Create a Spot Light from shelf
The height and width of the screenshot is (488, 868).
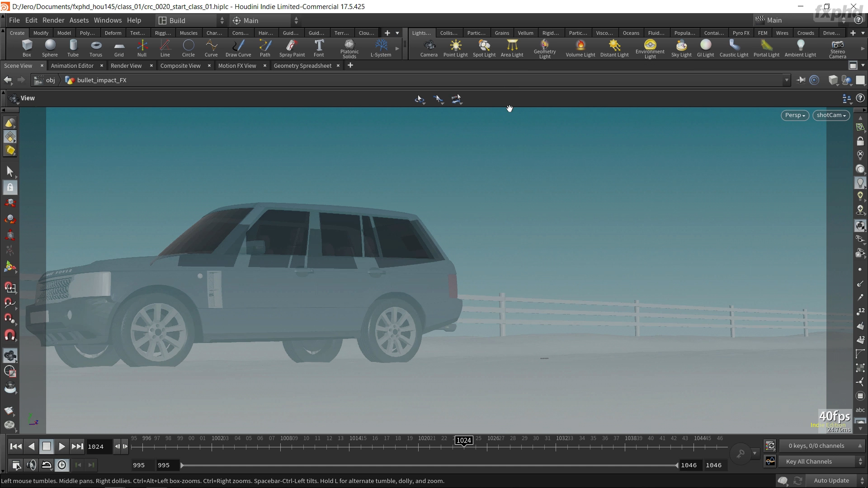pos(484,48)
